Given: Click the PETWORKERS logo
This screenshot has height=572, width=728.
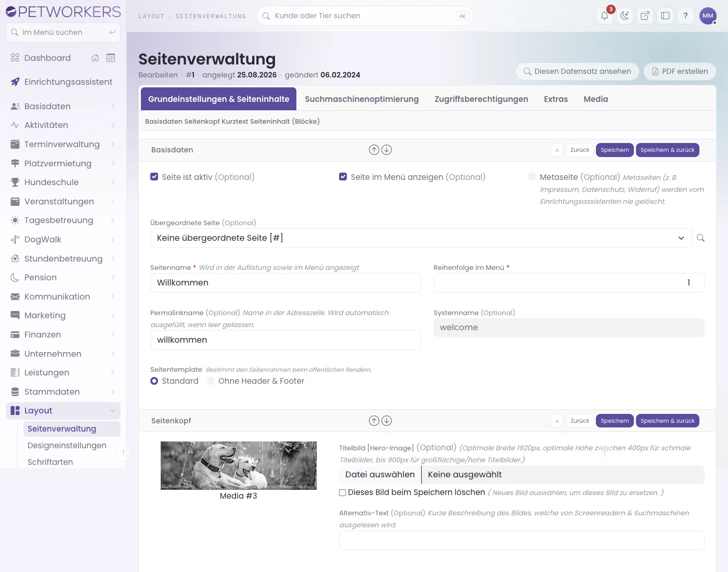Looking at the screenshot, I should click(x=63, y=11).
